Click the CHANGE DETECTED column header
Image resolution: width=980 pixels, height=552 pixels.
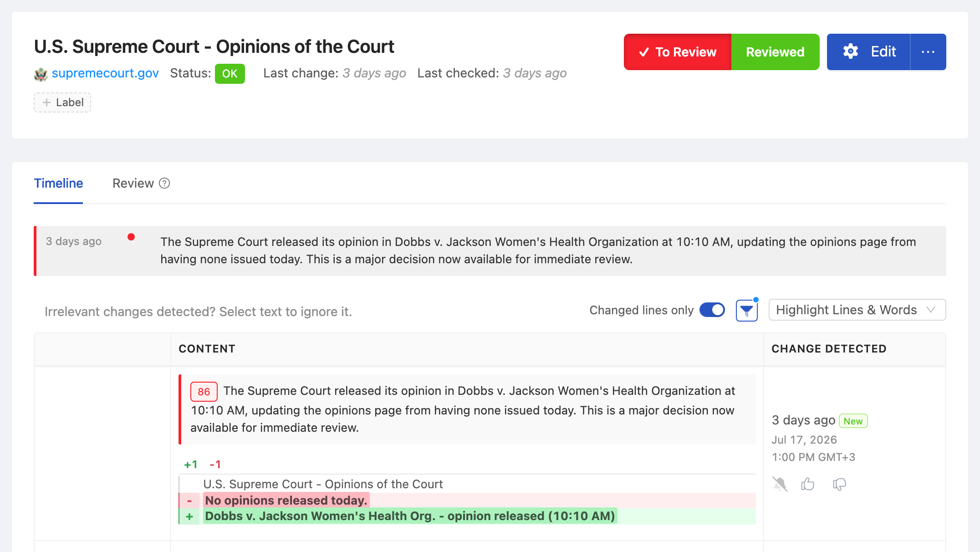point(829,349)
